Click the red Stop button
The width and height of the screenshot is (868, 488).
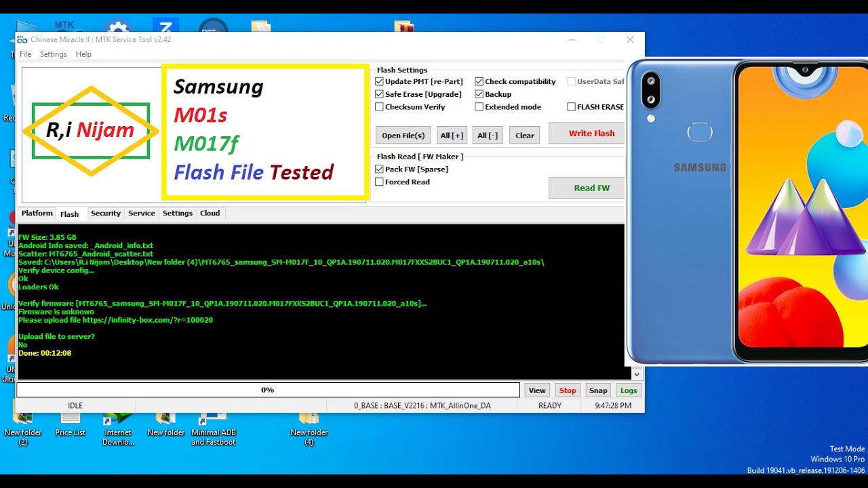568,390
